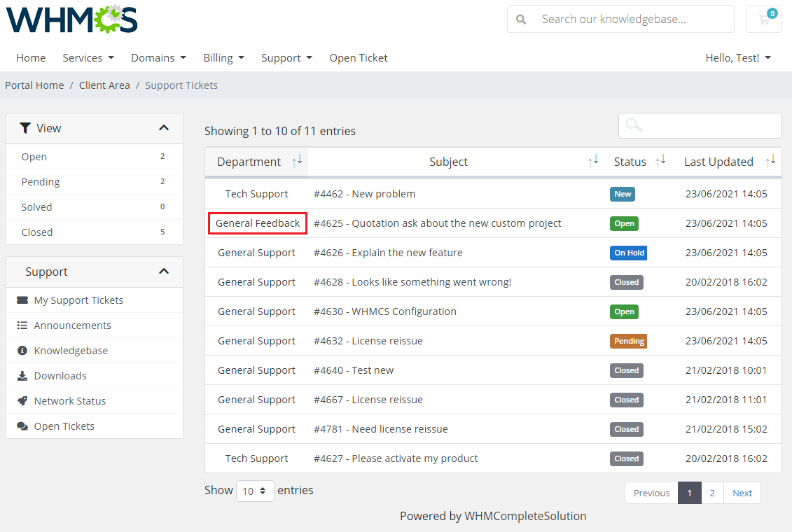Open the Show entries count dropdown
The image size is (792, 532).
click(x=255, y=491)
